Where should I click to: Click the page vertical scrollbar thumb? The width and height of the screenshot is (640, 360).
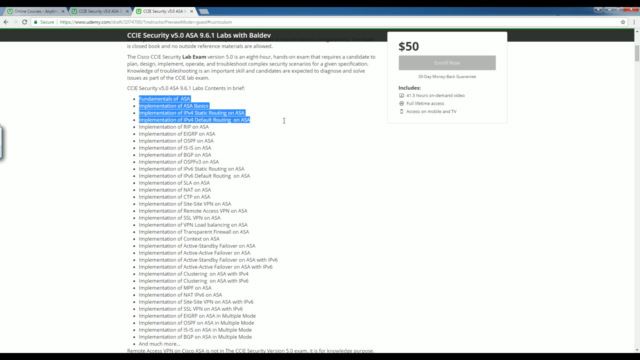coord(637,53)
